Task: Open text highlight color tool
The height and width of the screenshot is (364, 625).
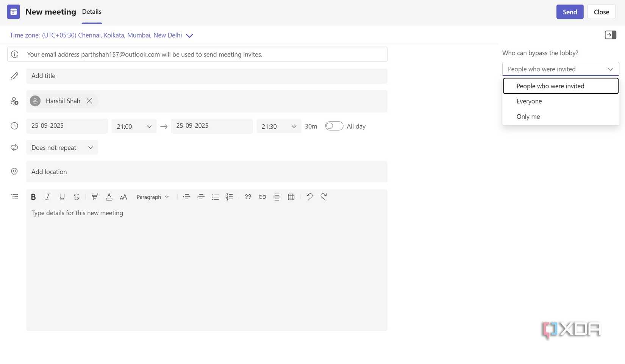Action: [95, 197]
